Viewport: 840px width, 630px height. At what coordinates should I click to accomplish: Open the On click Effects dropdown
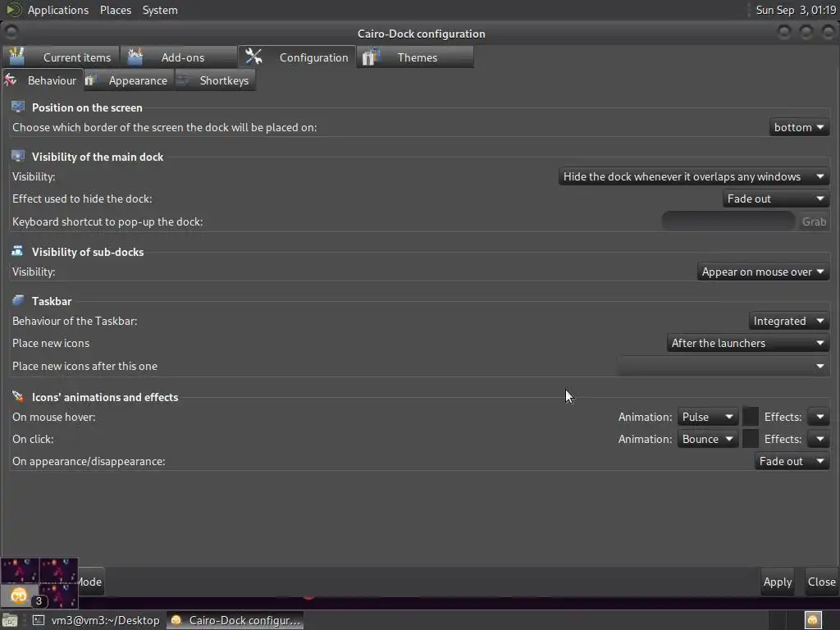(x=819, y=440)
